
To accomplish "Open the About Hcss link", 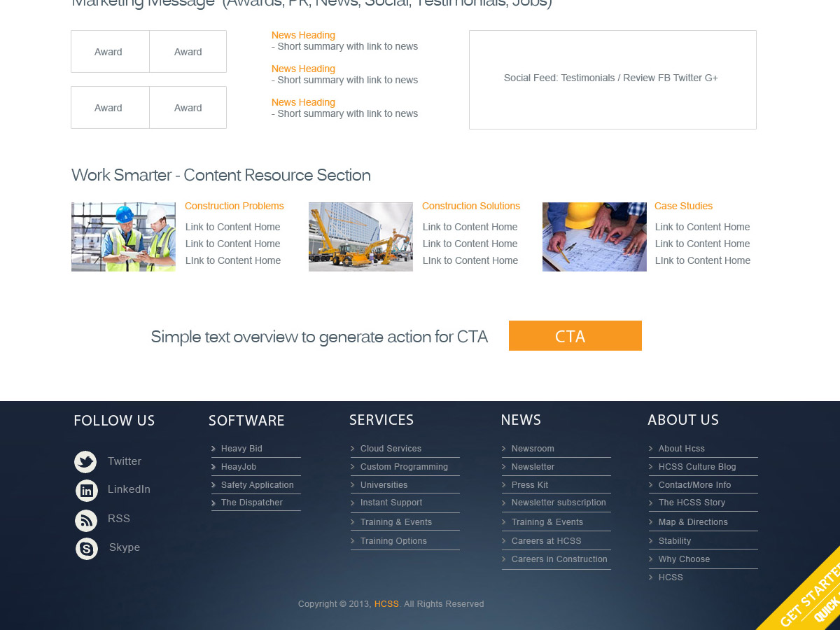I will (682, 449).
